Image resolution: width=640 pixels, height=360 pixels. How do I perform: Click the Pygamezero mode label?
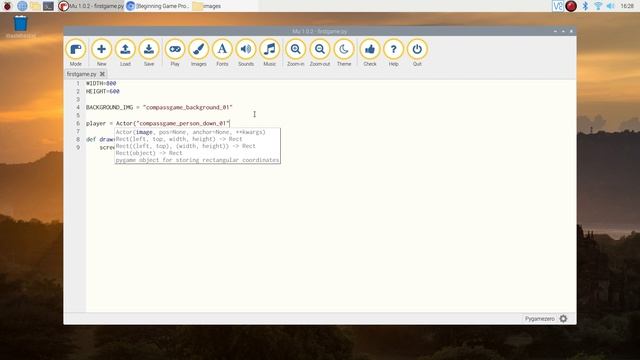[x=540, y=319]
